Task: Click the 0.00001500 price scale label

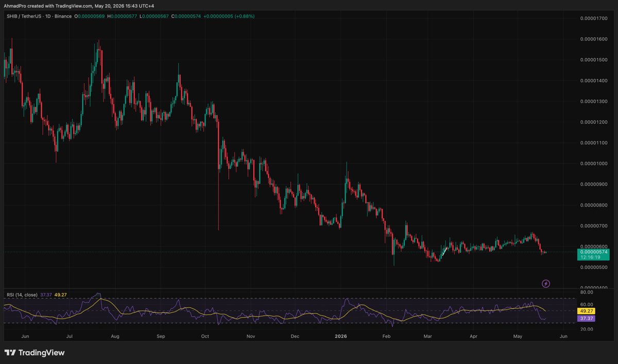Action: tap(594, 60)
